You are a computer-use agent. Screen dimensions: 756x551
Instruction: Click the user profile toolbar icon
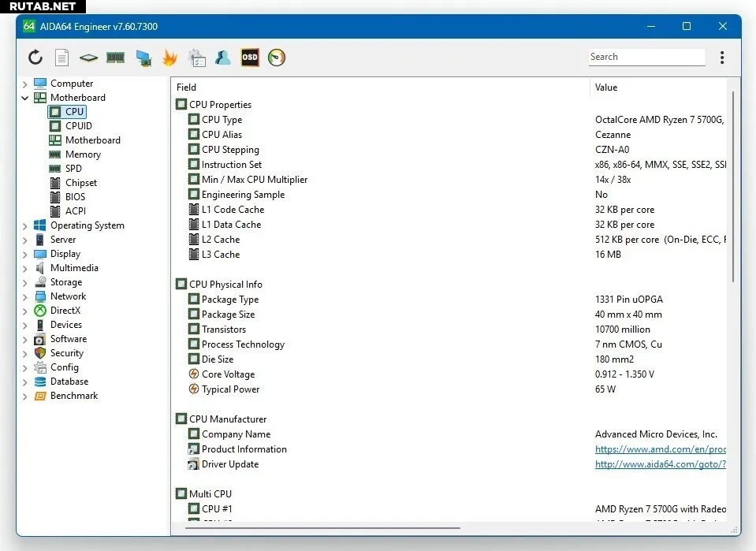tap(223, 58)
